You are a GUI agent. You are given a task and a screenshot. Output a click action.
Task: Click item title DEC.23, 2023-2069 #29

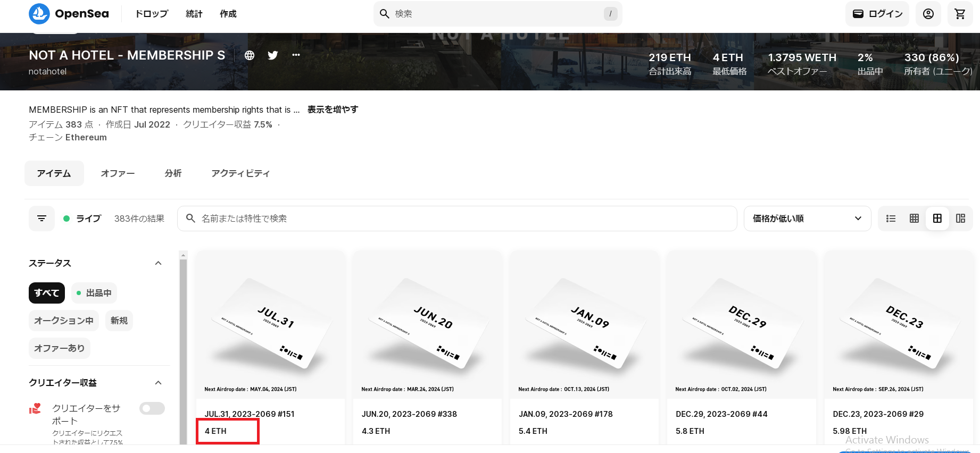coord(878,414)
